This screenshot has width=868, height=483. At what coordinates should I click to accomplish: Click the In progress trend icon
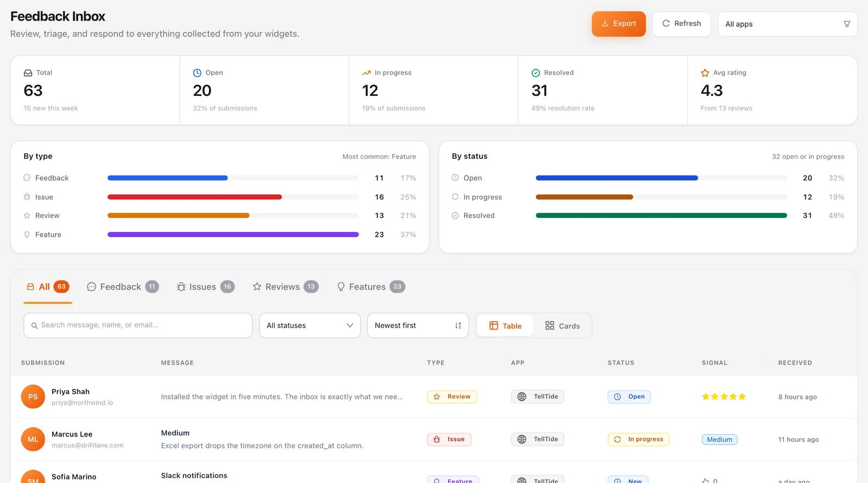(x=367, y=73)
